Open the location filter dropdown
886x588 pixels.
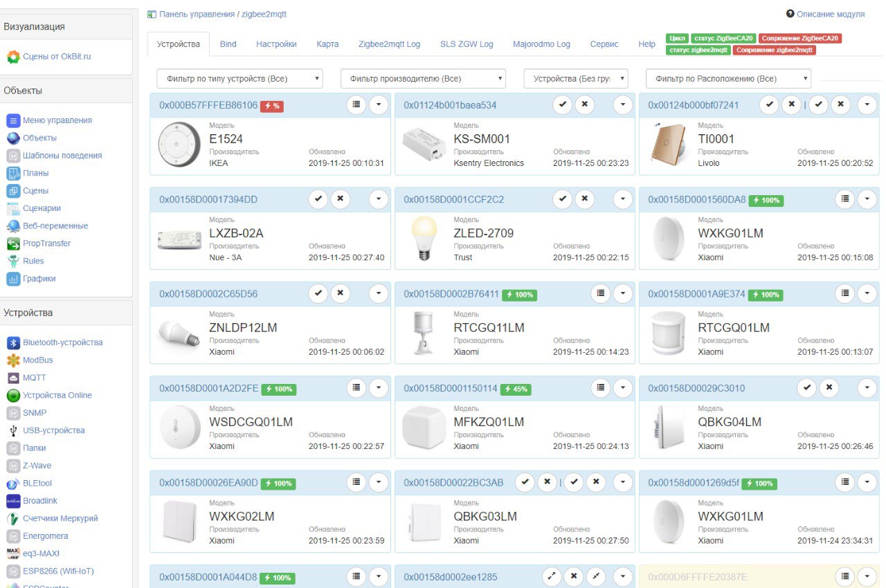[x=727, y=79]
